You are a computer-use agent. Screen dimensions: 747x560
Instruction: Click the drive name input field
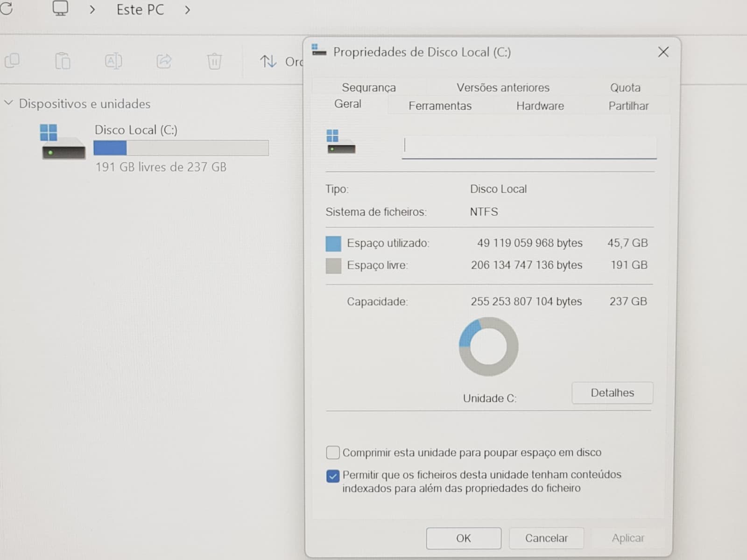click(x=529, y=147)
